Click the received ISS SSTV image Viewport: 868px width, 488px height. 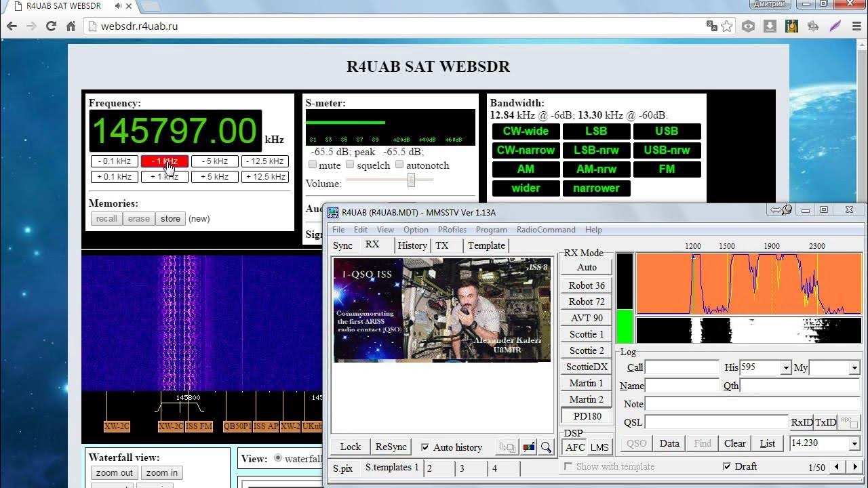tap(441, 309)
